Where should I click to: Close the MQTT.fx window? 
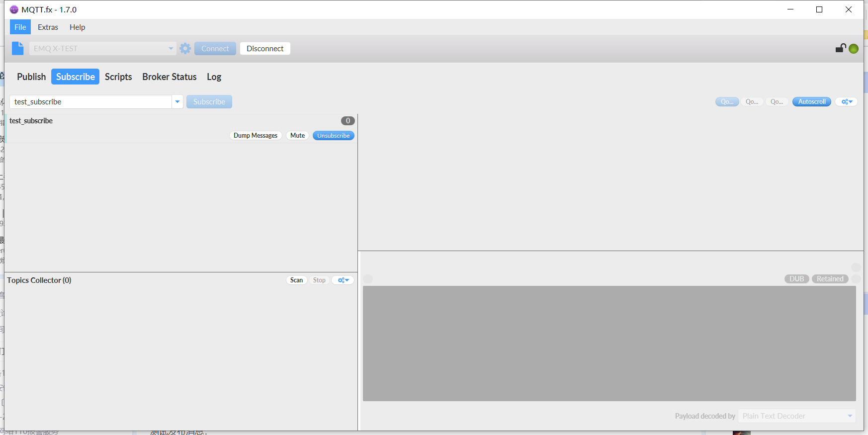click(849, 9)
